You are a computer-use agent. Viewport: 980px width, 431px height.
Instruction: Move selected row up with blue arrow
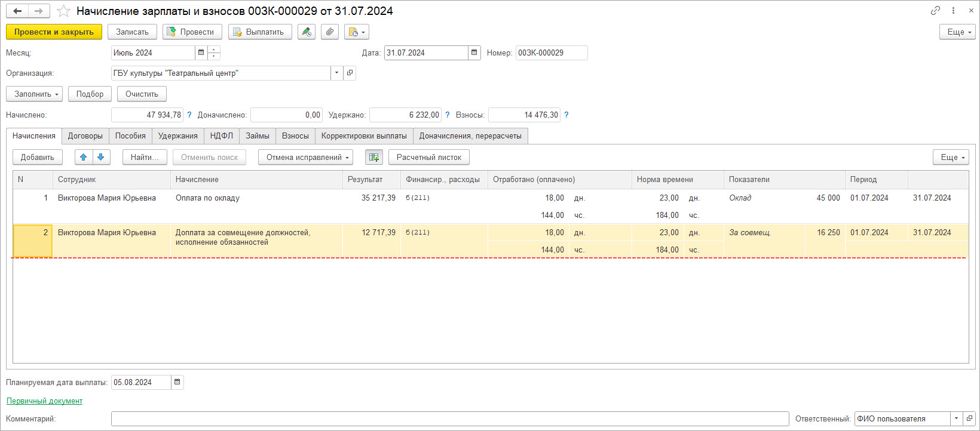[x=84, y=157]
